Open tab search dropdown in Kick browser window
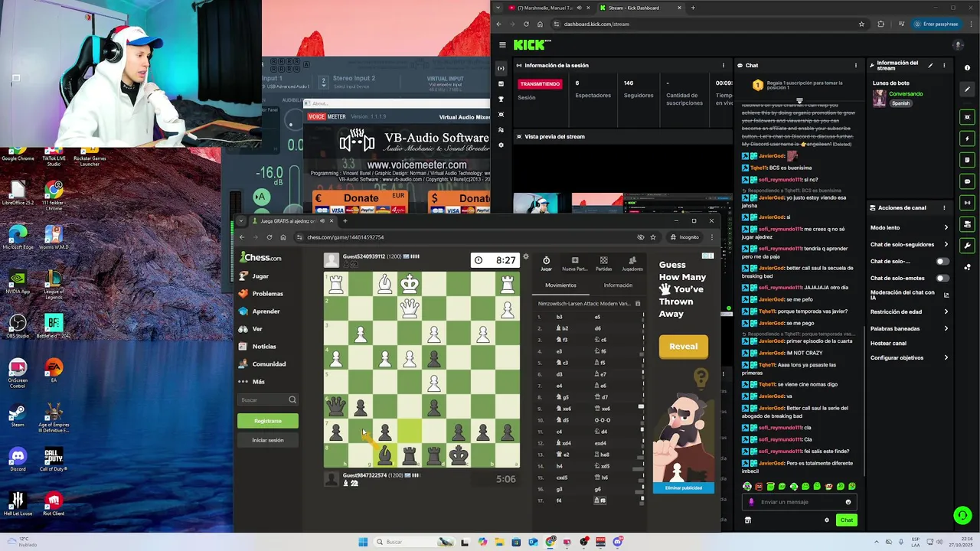This screenshot has height=551, width=980. click(498, 8)
